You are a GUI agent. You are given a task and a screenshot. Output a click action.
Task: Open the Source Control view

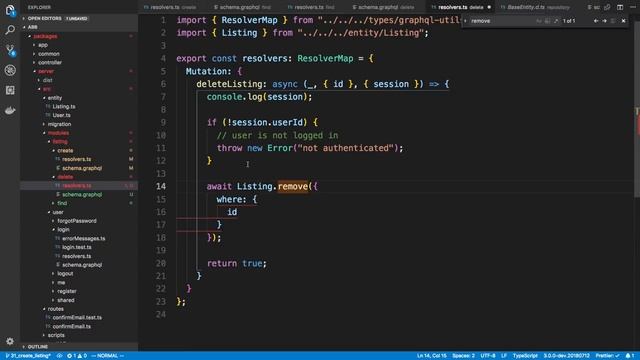coord(10,50)
